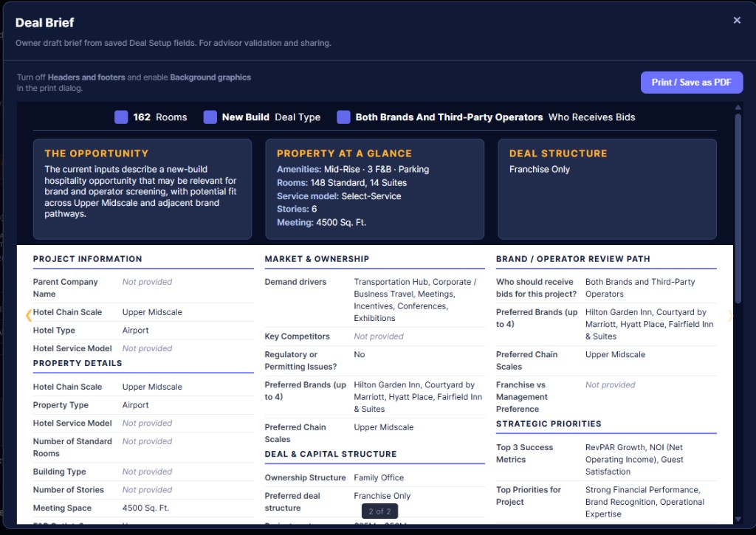Click 'Regulatory or Permitting Issues?' label
This screenshot has height=535, width=756.
[x=301, y=361]
